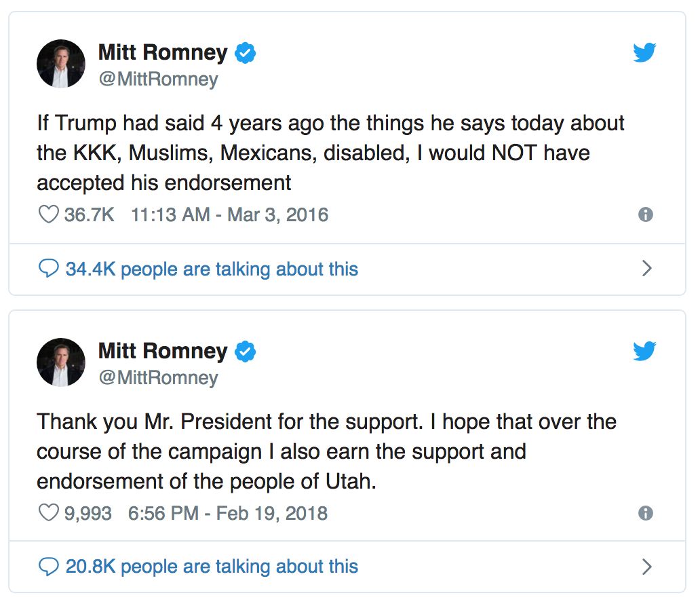Click Twitter bird logo on 2018 tweet

pos(644,350)
